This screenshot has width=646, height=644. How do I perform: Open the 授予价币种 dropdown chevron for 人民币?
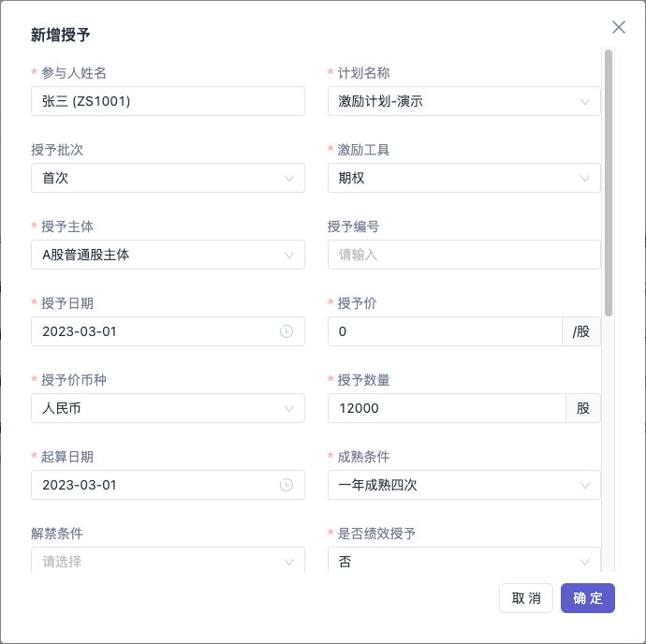(289, 408)
